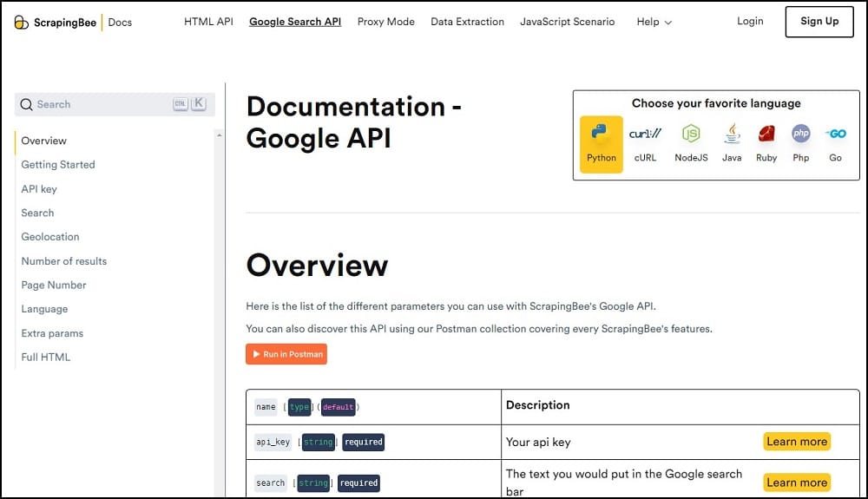This screenshot has height=499, width=868.
Task: Select the Java language icon
Action: pos(732,144)
